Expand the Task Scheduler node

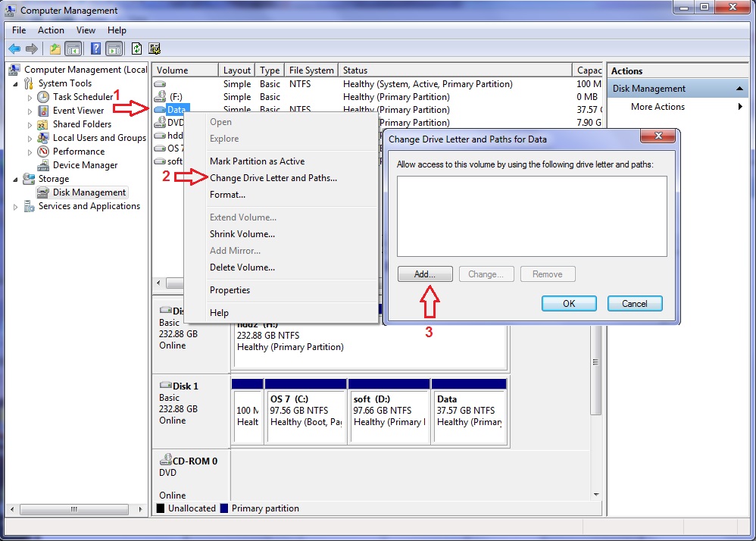click(30, 98)
